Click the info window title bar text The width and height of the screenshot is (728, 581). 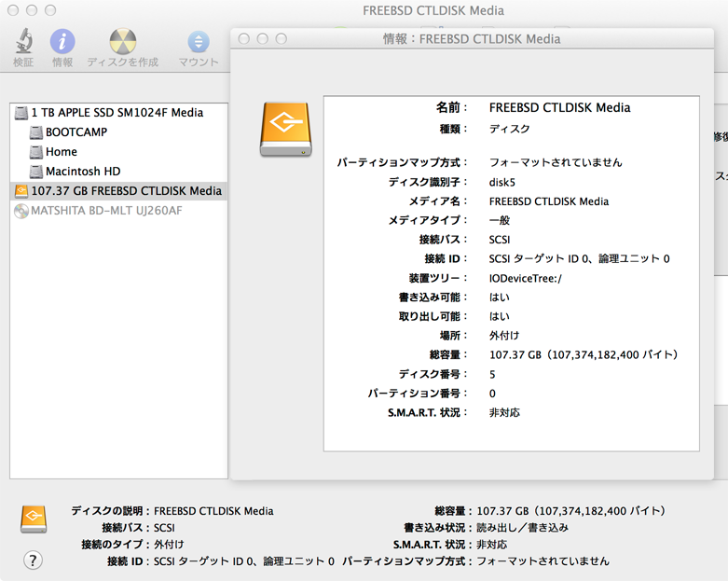point(472,39)
